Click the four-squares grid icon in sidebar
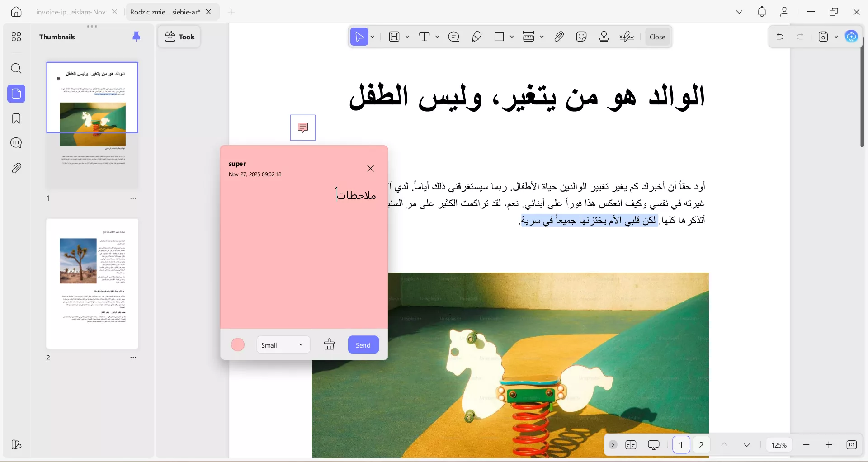 (x=16, y=37)
